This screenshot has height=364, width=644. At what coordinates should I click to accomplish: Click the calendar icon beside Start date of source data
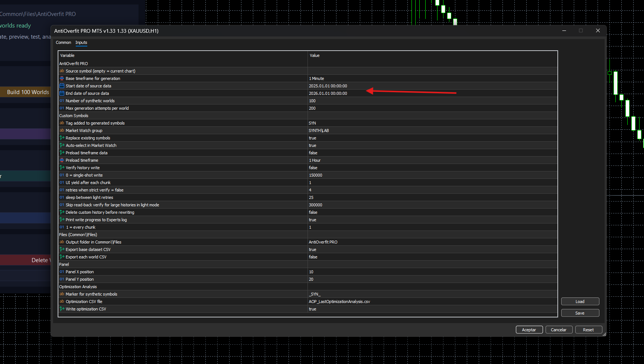tap(62, 86)
